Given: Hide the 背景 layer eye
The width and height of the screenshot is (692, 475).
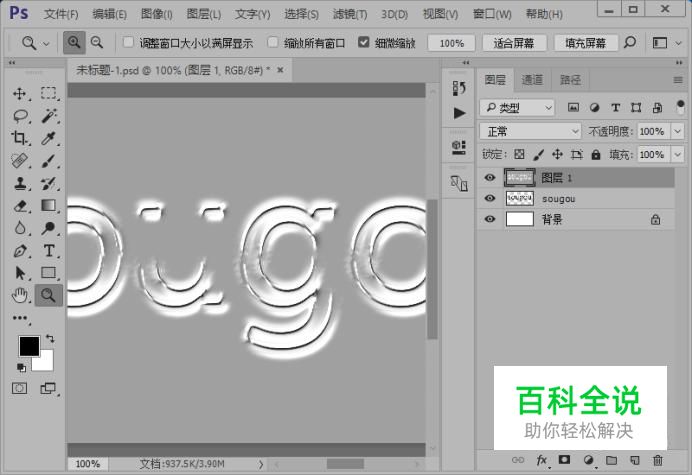Looking at the screenshot, I should coord(490,219).
